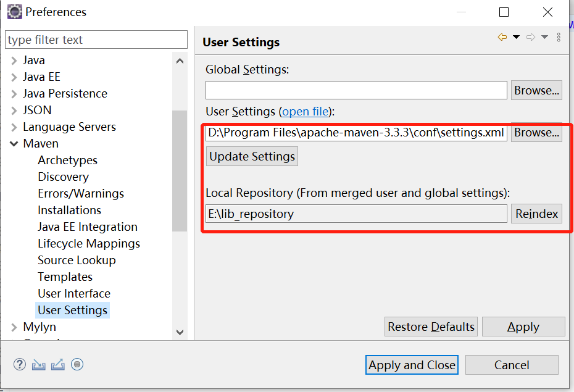Open the back history dropdown arrow
The image size is (574, 392).
517,38
